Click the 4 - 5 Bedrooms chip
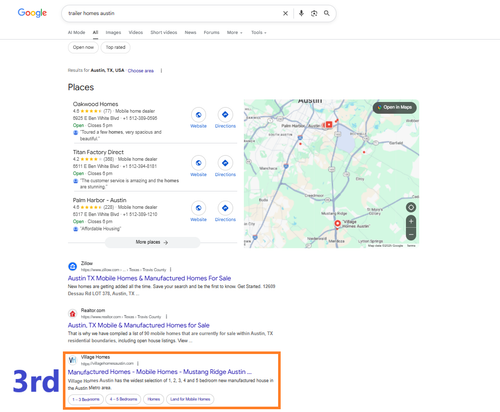The image size is (500, 412). [123, 399]
